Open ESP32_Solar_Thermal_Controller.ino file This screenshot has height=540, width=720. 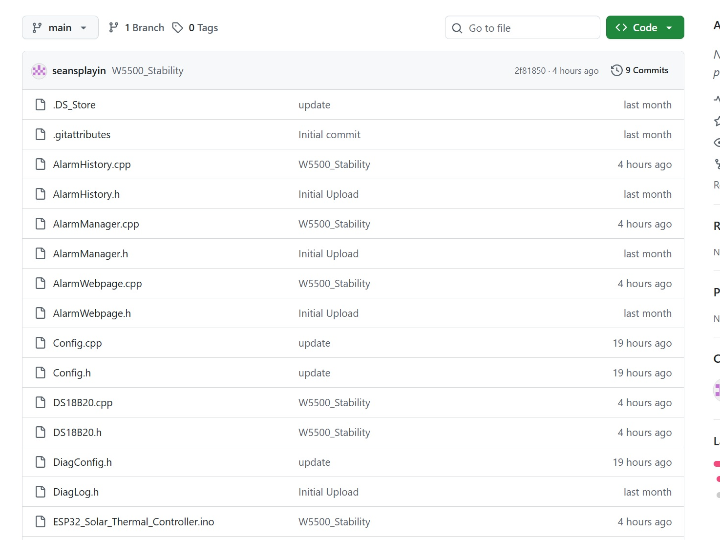(133, 522)
